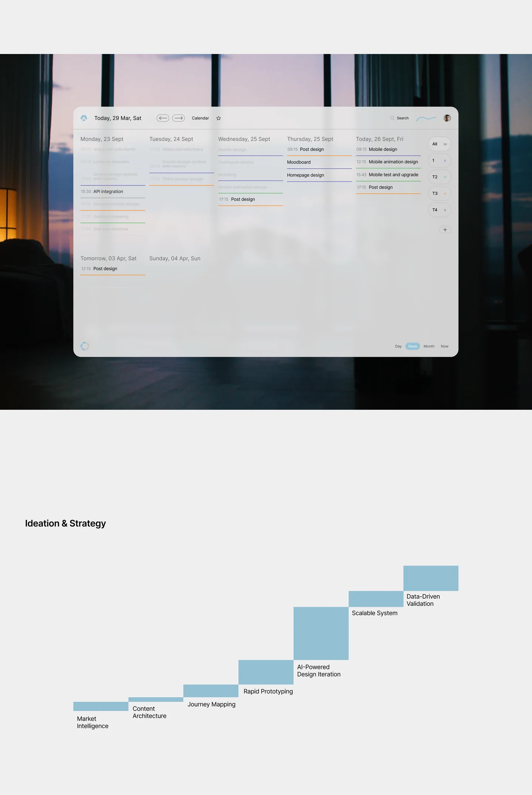
Task: Open Friday's 17:15 Post design task
Action: (x=388, y=187)
